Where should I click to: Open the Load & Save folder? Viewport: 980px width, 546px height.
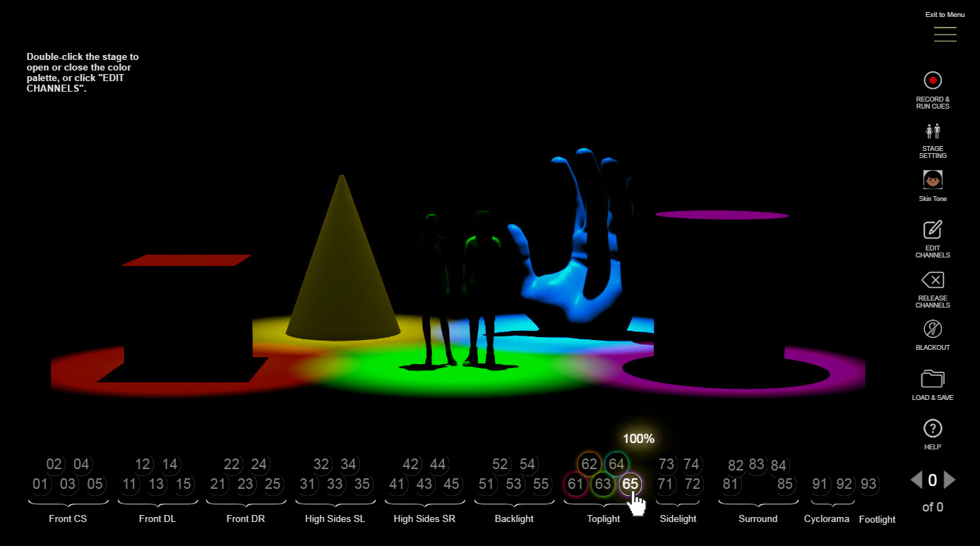pyautogui.click(x=932, y=379)
